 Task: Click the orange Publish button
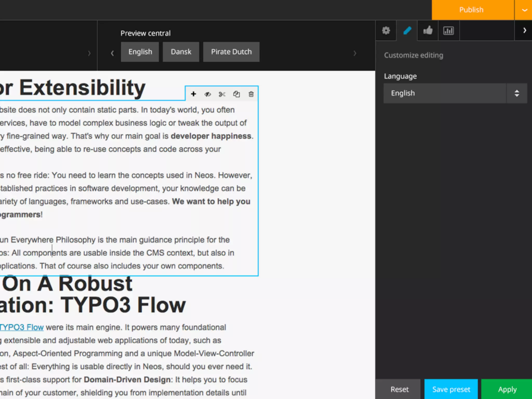(x=471, y=10)
